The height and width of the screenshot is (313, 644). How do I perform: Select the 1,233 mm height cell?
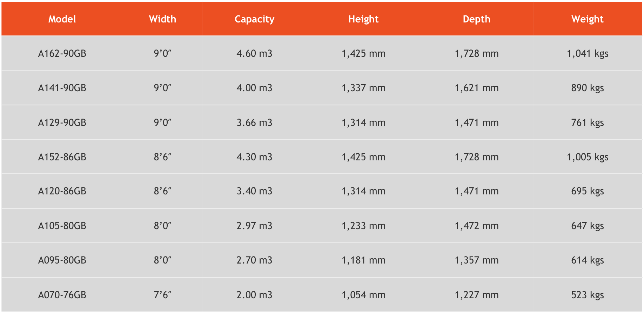pos(363,226)
